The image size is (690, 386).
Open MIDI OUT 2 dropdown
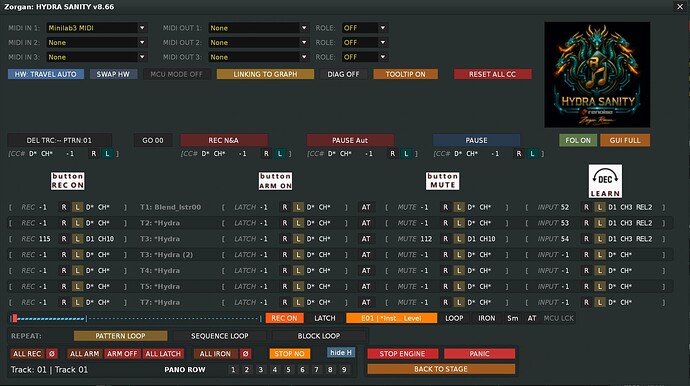(258, 43)
